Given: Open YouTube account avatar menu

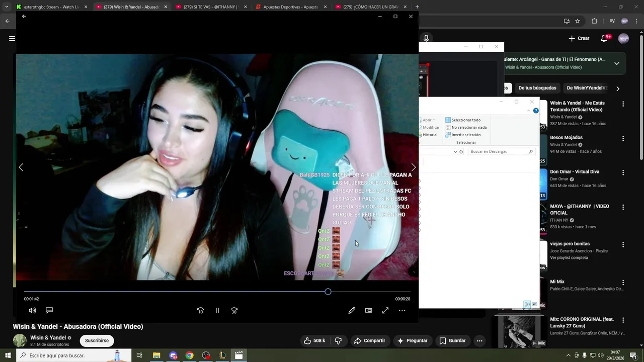Looking at the screenshot, I should tap(623, 38).
